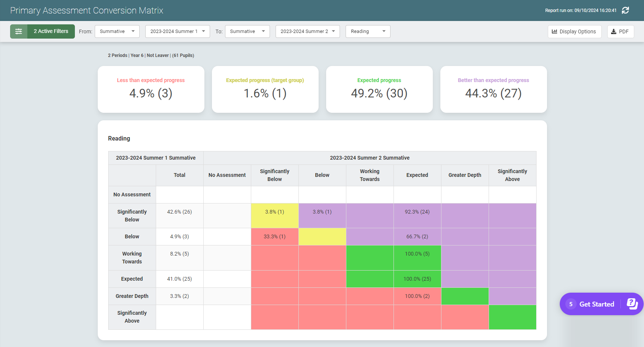
Task: Open the 2023-2024 Summer 1 period dropdown
Action: click(x=177, y=31)
